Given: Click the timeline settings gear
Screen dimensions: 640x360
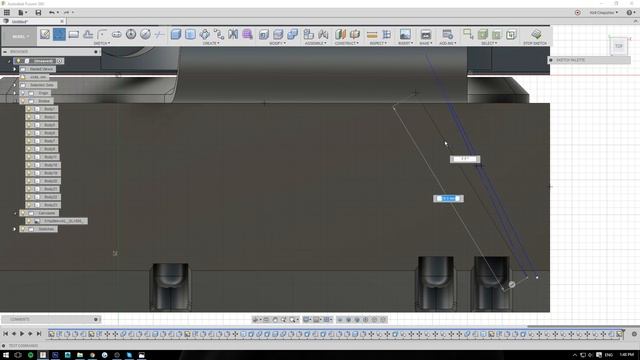Looking at the screenshot, I should point(634,334).
